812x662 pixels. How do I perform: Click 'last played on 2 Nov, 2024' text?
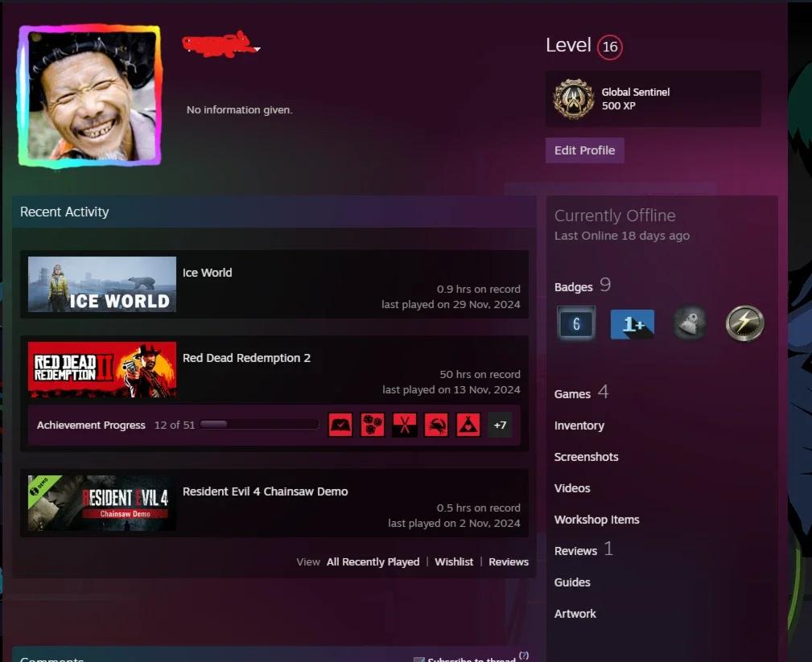click(454, 524)
